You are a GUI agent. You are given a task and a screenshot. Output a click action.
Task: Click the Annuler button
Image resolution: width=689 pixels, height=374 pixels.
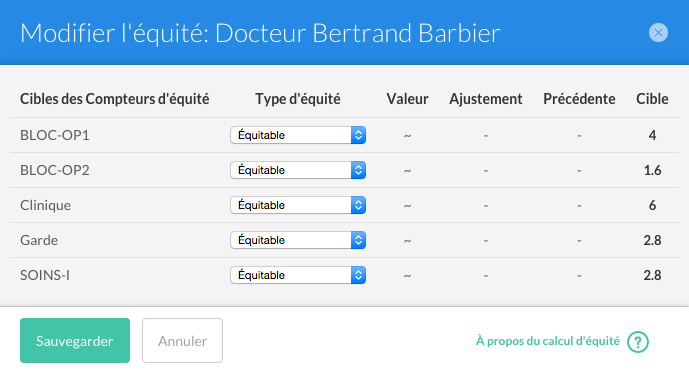click(x=182, y=341)
